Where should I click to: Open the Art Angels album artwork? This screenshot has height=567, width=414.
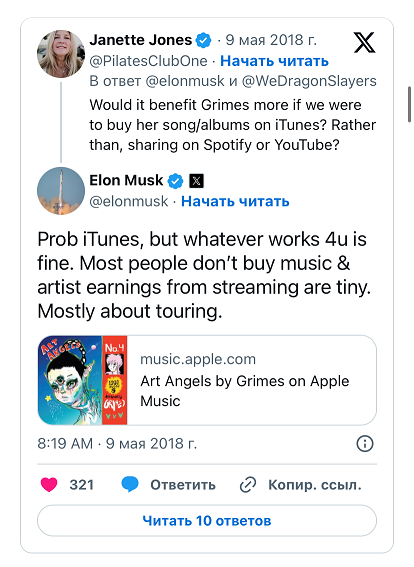[x=82, y=380]
